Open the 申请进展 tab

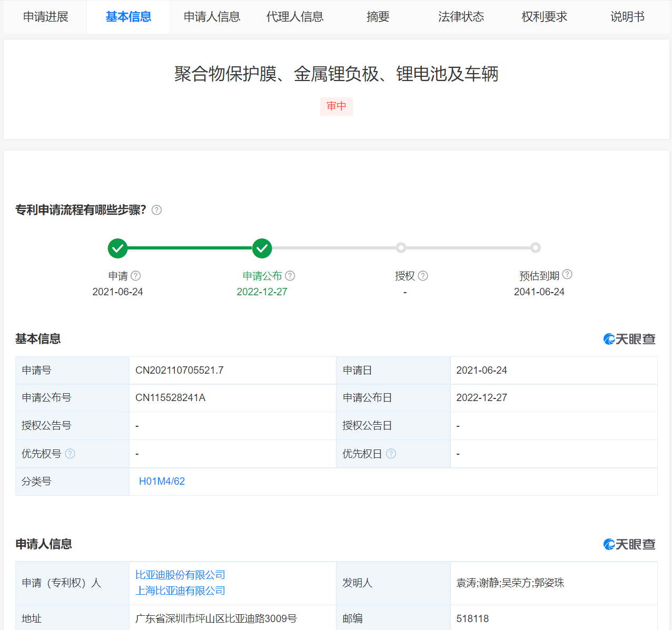tap(45, 17)
